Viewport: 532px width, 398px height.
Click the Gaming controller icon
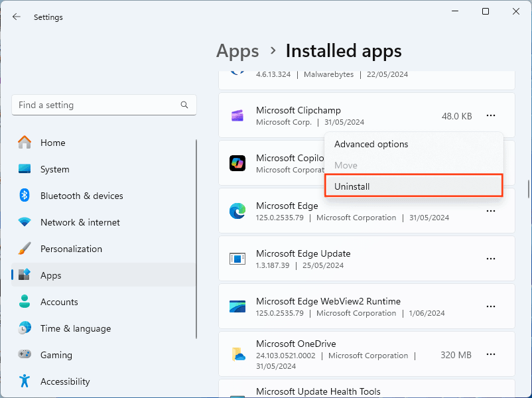(x=25, y=355)
